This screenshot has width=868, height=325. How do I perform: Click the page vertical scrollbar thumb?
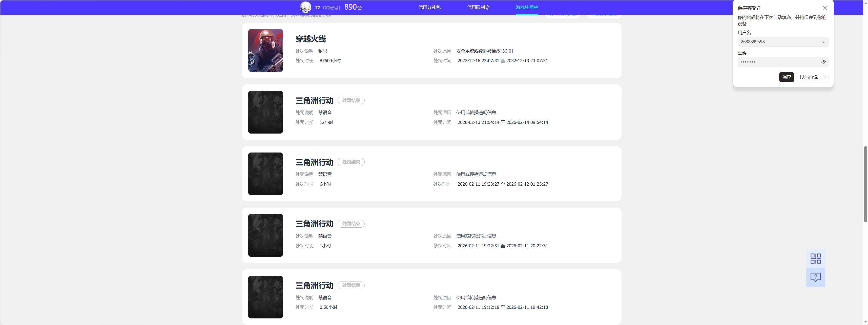coord(865,184)
